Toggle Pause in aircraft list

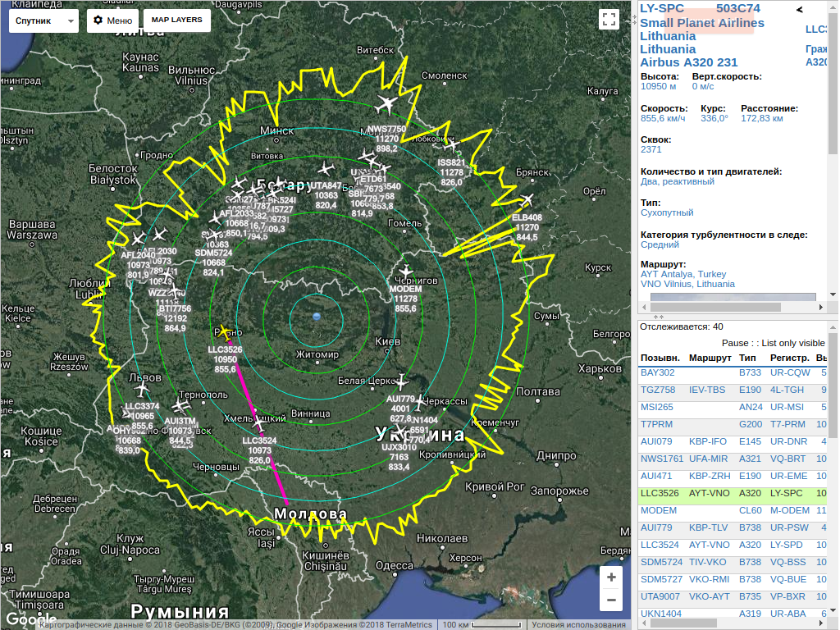pos(734,343)
